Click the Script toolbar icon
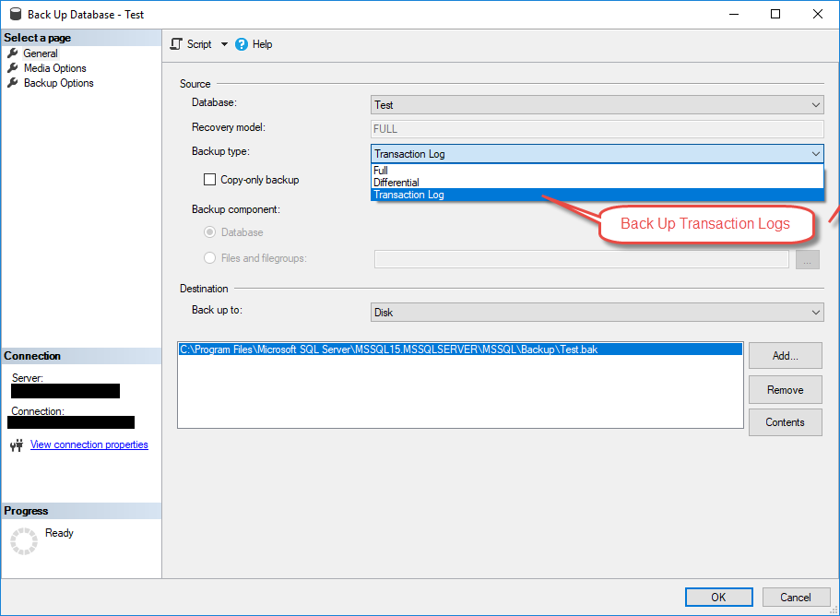This screenshot has width=840, height=616. pyautogui.click(x=176, y=44)
